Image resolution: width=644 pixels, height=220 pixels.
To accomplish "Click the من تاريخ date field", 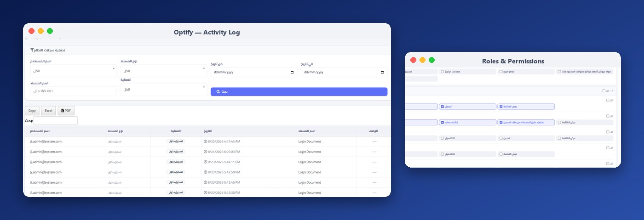I will (254, 73).
